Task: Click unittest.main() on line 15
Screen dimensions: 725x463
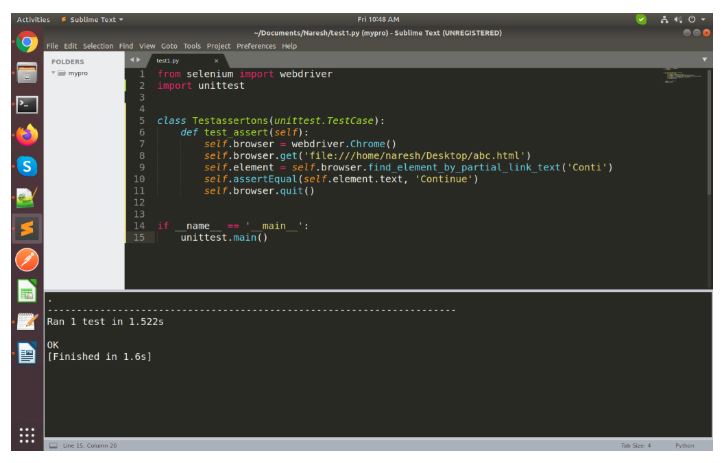Action: pyautogui.click(x=224, y=238)
